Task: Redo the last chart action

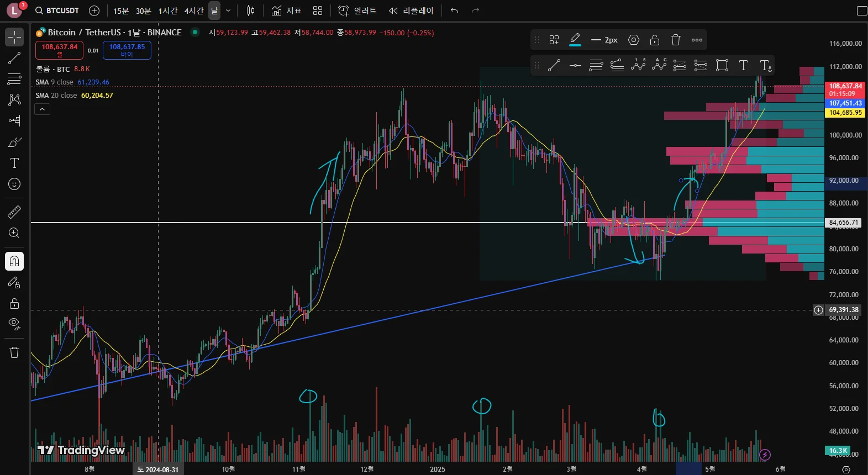Action: (x=475, y=10)
